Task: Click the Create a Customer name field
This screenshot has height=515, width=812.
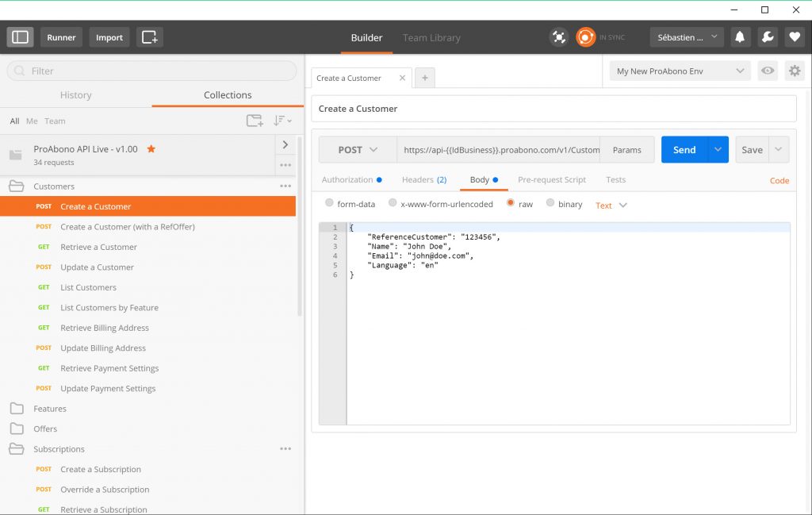Action: pos(553,109)
